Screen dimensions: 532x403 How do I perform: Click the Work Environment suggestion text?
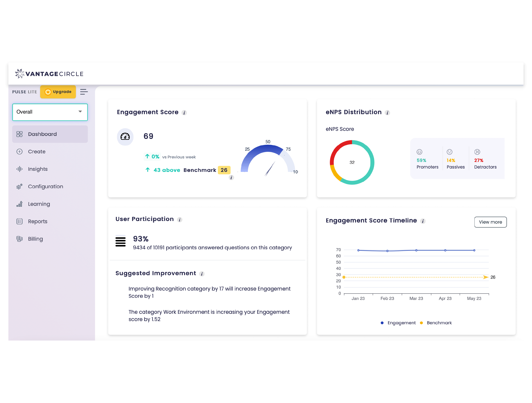coord(209,315)
